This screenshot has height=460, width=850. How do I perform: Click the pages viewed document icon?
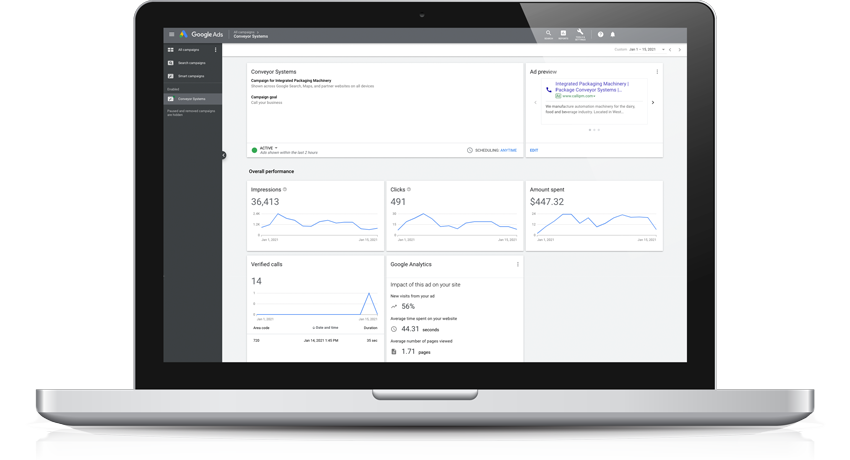click(x=394, y=352)
